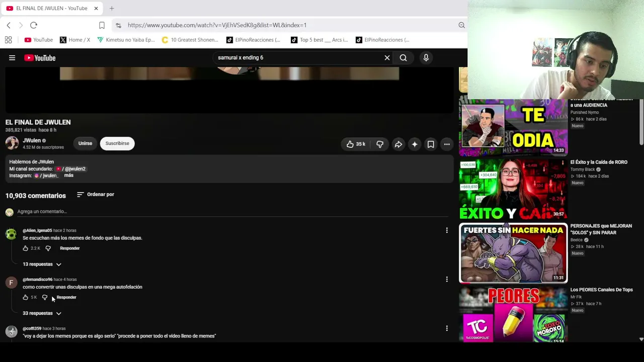Open the YouTube bookmark
Viewport: 644px width, 362px height.
(x=39, y=40)
